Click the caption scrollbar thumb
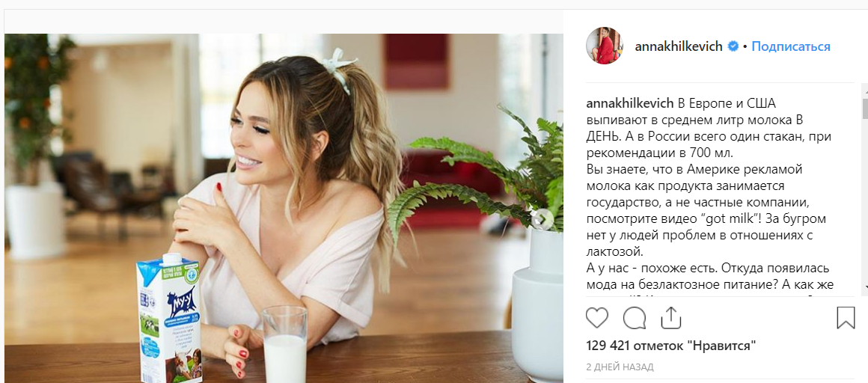 [865, 108]
